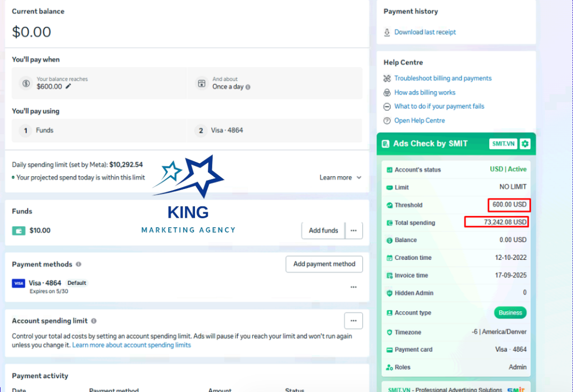Click the 73,242.08 USD total spending value

(x=505, y=222)
